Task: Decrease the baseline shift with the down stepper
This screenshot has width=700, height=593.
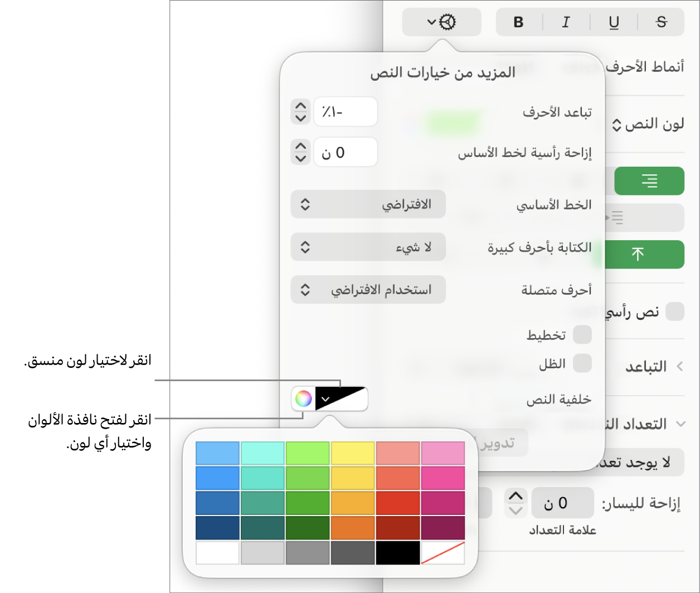Action: (300, 159)
